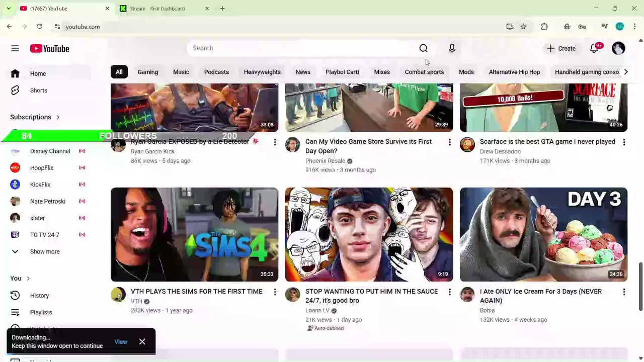
Task: Click the Home sidebar icon
Action: tap(15, 73)
